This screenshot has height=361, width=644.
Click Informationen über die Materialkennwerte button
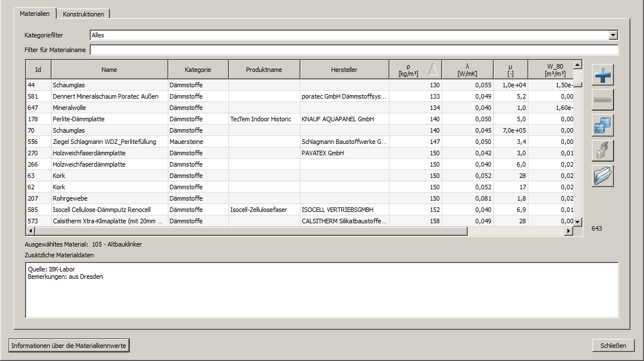[69, 345]
